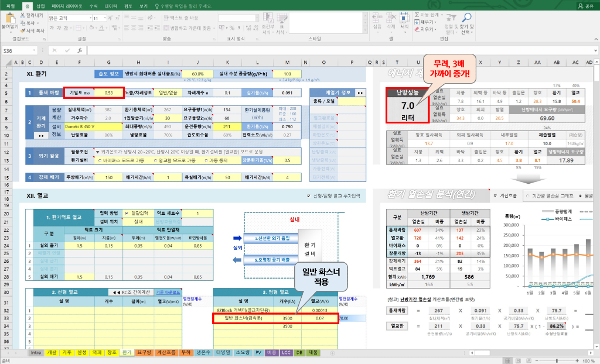
Task: Toggle the 선형/점형 열교 추가입력 checkbox
Action: [309, 196]
